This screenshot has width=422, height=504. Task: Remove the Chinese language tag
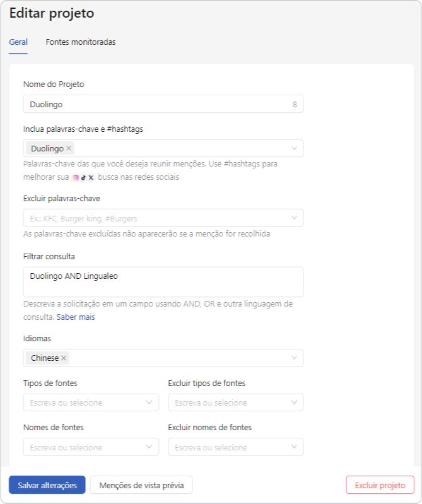[64, 358]
